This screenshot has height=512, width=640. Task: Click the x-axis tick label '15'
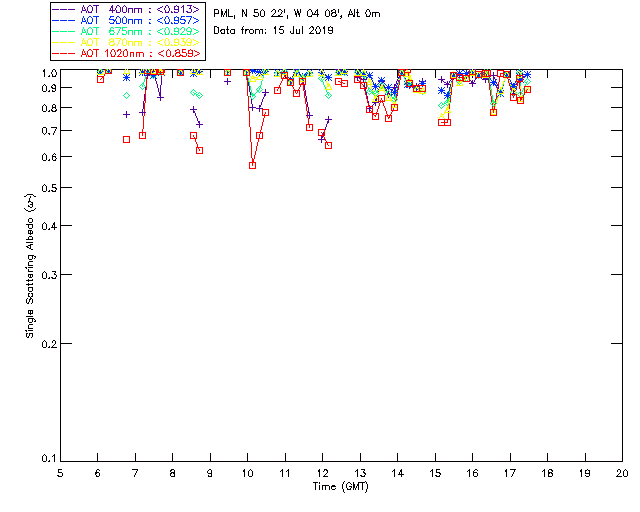pos(435,473)
